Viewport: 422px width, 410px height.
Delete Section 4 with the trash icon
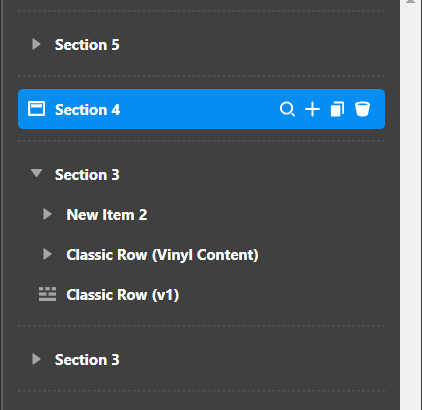(x=362, y=109)
